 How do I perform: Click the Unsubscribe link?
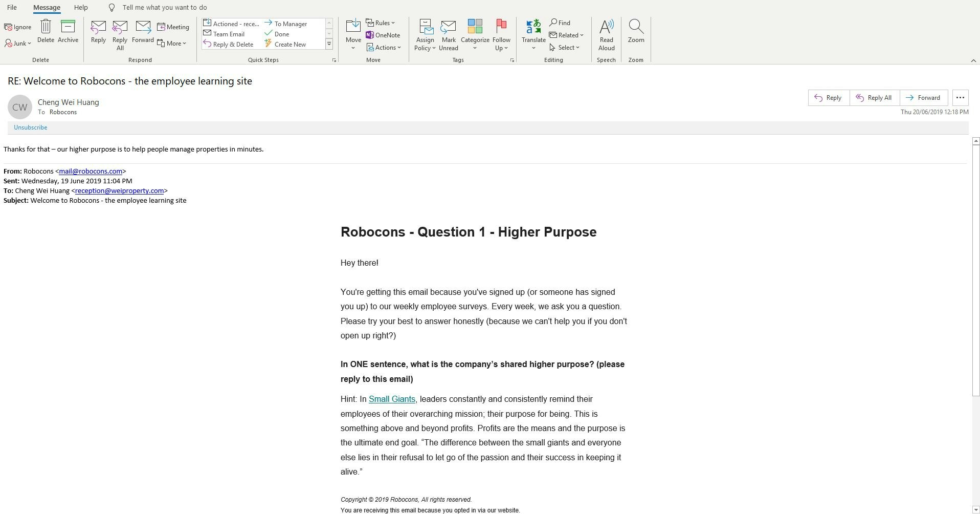31,127
